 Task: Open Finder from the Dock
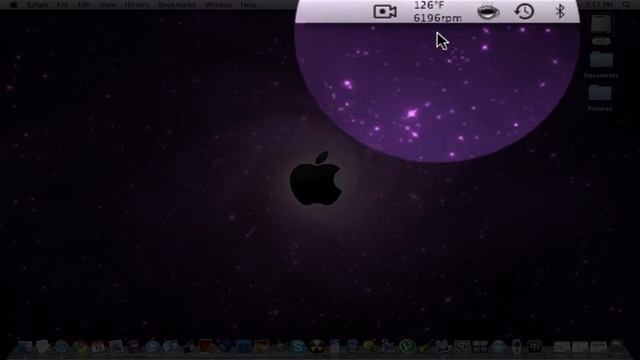(24, 347)
